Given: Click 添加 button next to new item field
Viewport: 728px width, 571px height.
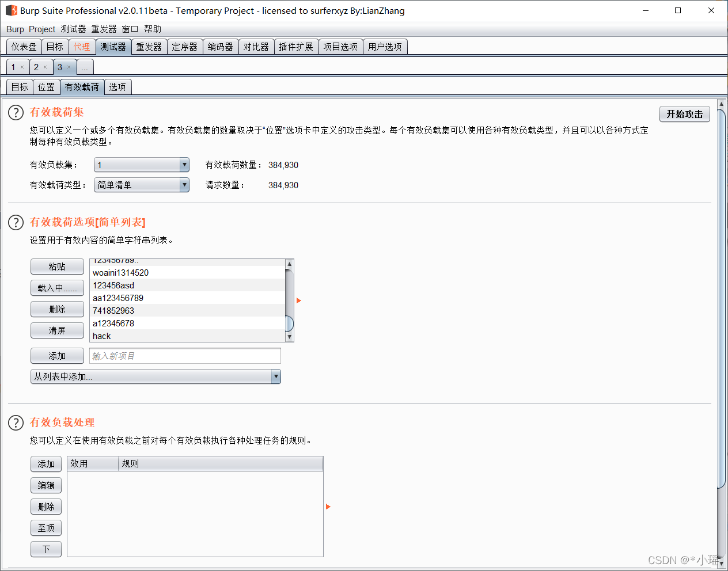Looking at the screenshot, I should (57, 356).
